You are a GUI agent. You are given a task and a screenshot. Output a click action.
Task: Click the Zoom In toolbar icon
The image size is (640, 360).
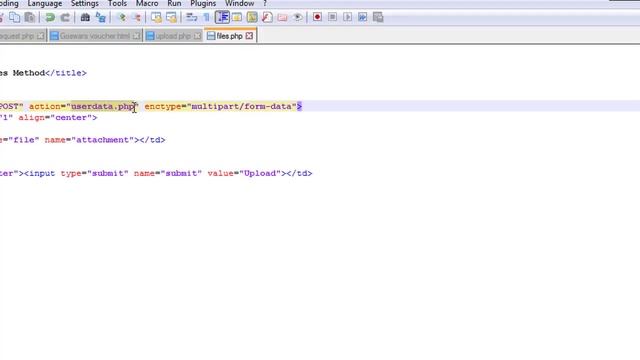pyautogui.click(x=121, y=17)
